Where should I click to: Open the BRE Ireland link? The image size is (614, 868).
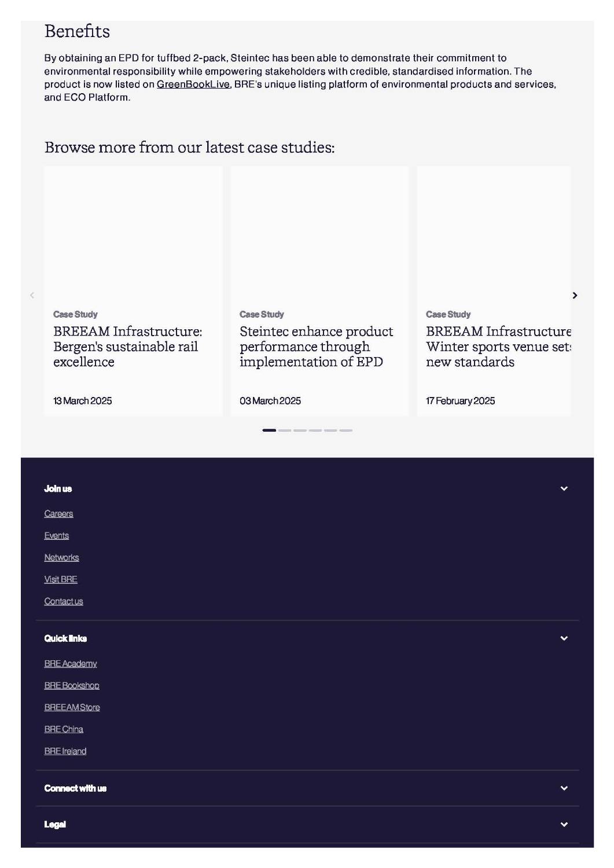[x=65, y=751]
